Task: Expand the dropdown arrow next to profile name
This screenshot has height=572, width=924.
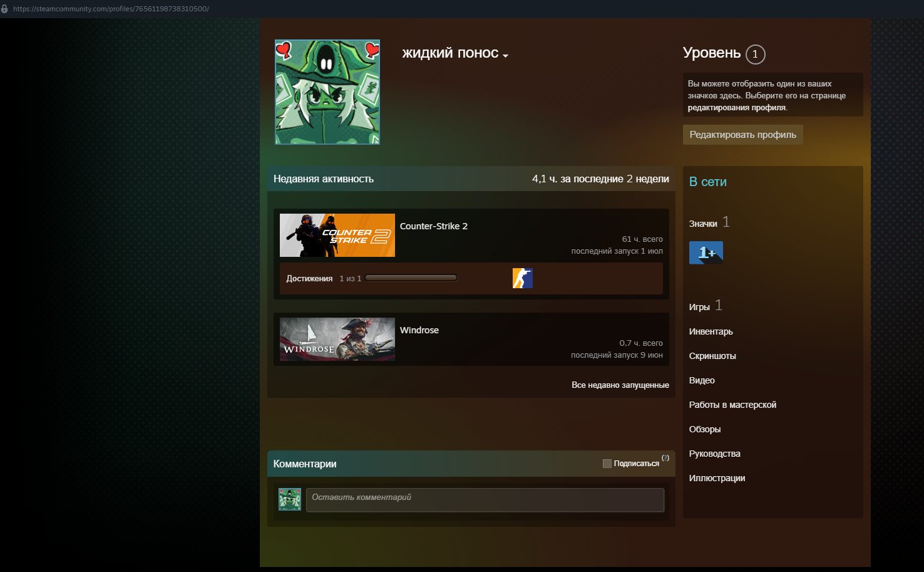Action: point(505,56)
